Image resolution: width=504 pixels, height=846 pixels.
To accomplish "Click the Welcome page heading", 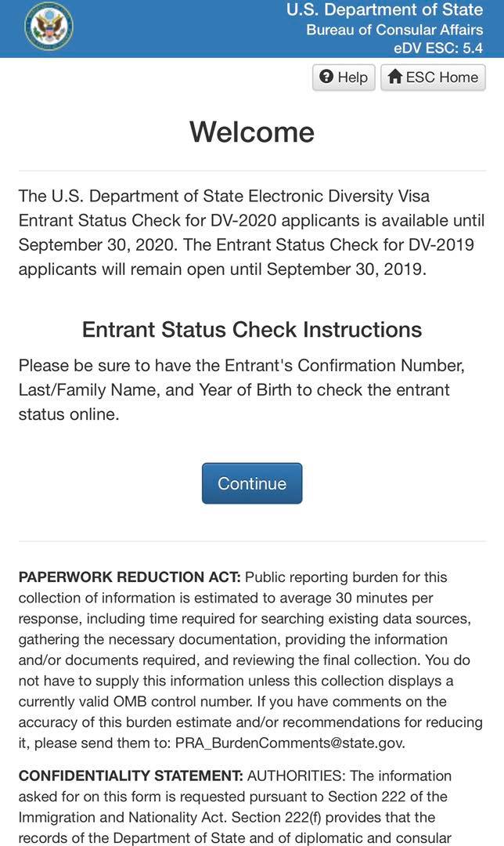I will point(252,132).
